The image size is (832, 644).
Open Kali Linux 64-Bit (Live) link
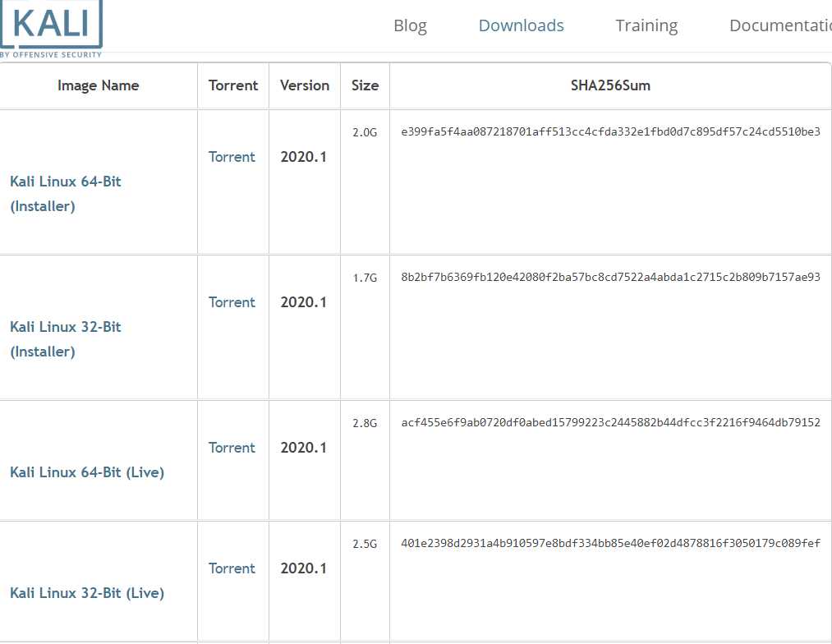[x=87, y=472]
